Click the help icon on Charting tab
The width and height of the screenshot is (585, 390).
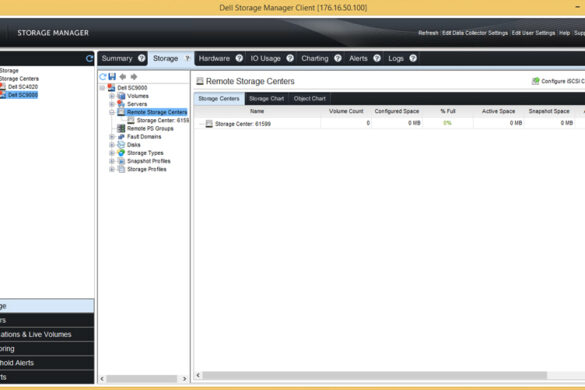[x=338, y=58]
